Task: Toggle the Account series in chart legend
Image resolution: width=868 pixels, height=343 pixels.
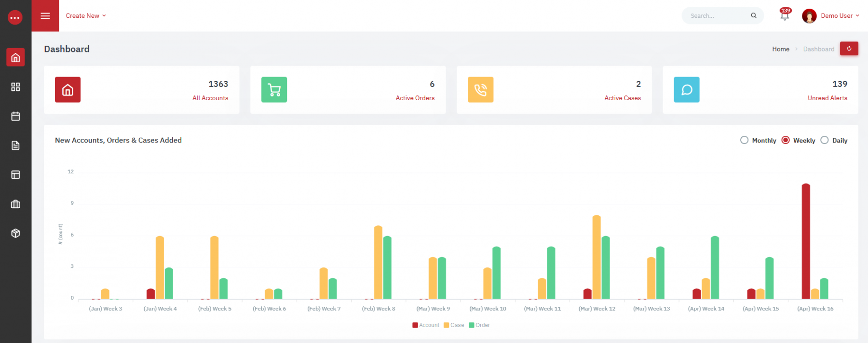Action: (426, 325)
